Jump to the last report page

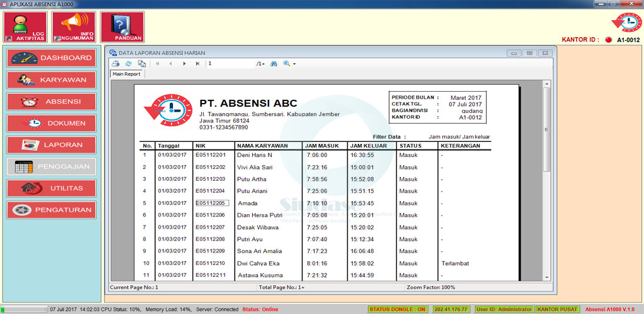197,63
